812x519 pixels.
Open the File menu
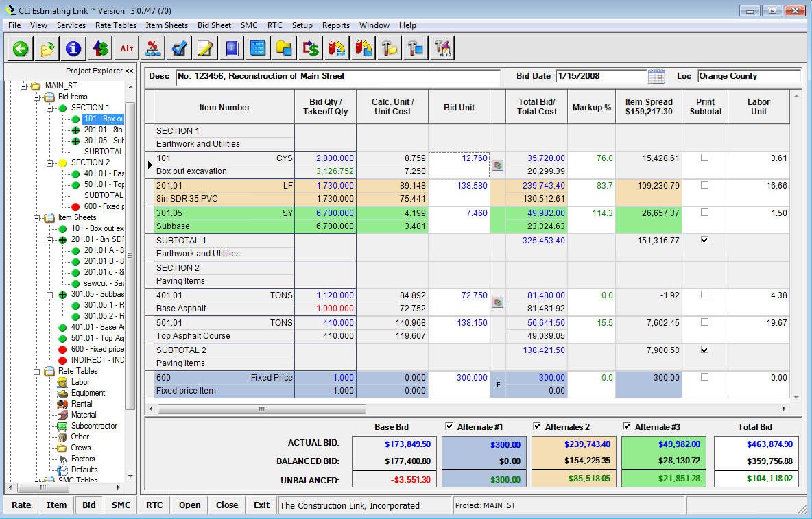point(14,25)
